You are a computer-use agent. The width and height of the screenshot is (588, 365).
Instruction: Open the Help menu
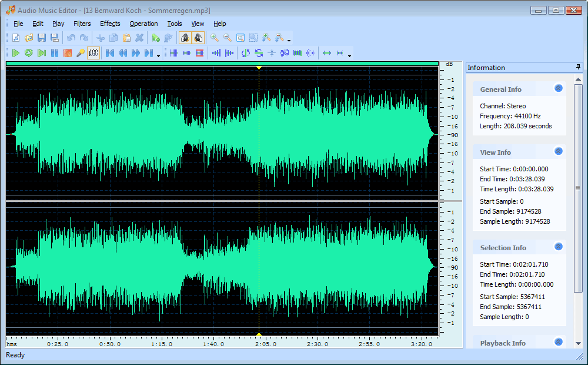(x=220, y=24)
